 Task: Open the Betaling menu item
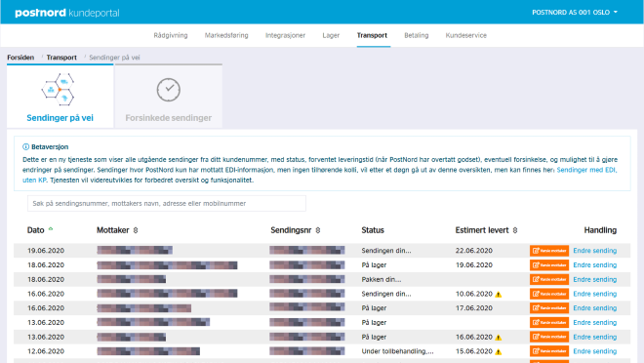pos(416,35)
